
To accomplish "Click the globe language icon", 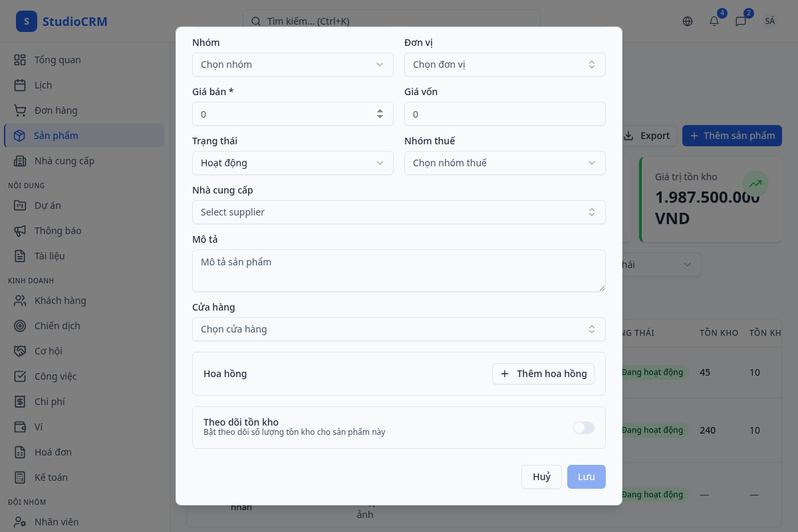I will tap(688, 21).
